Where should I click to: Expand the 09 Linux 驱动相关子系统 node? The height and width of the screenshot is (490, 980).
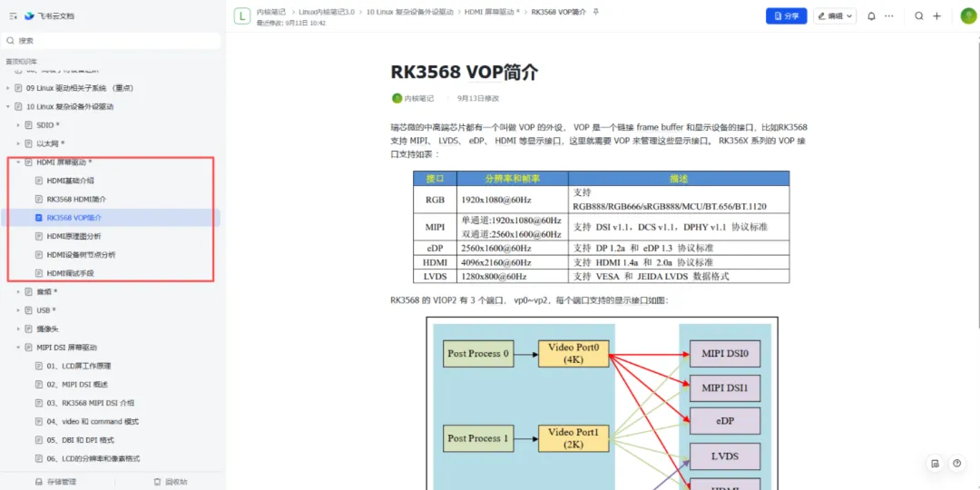click(8, 88)
